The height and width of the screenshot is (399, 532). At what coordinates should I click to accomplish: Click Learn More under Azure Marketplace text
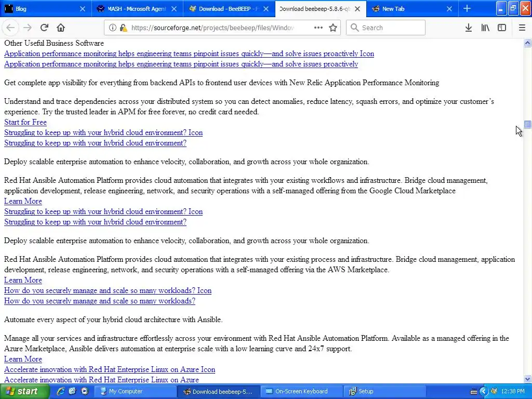click(23, 359)
